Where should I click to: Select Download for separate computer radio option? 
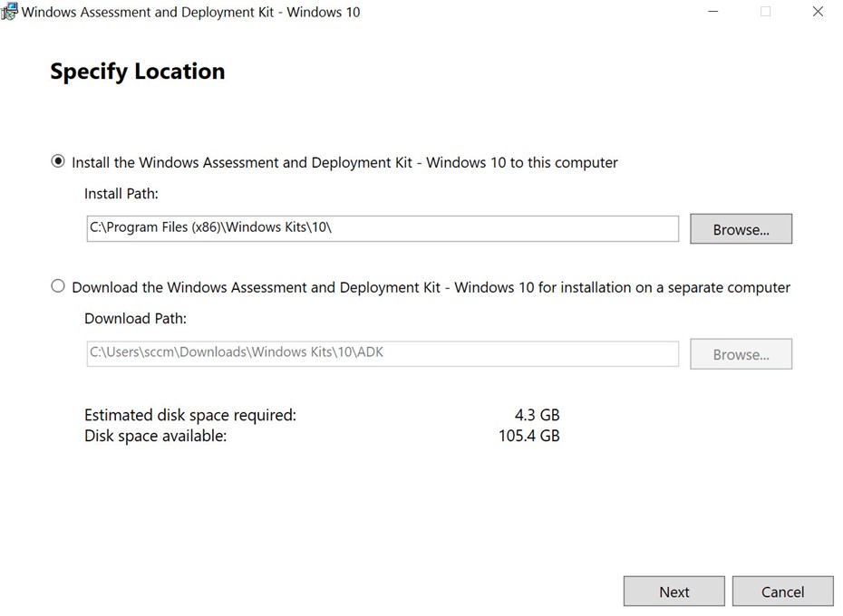click(x=58, y=286)
